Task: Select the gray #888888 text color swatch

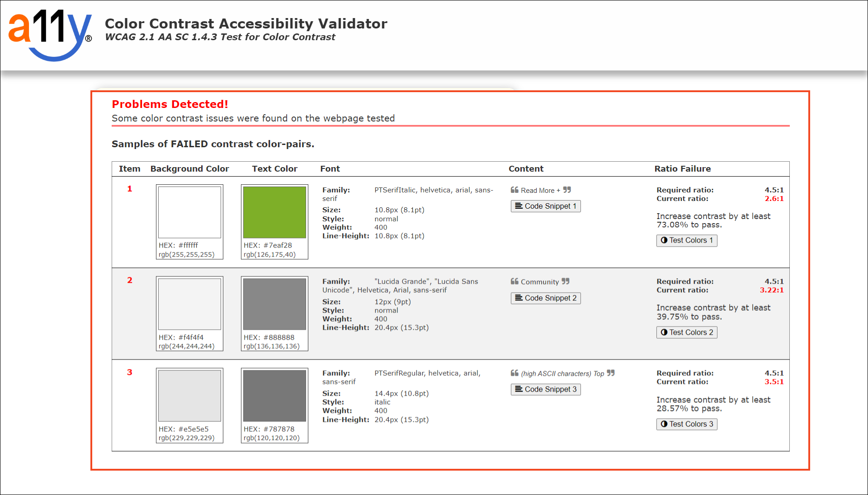Action: [x=274, y=304]
